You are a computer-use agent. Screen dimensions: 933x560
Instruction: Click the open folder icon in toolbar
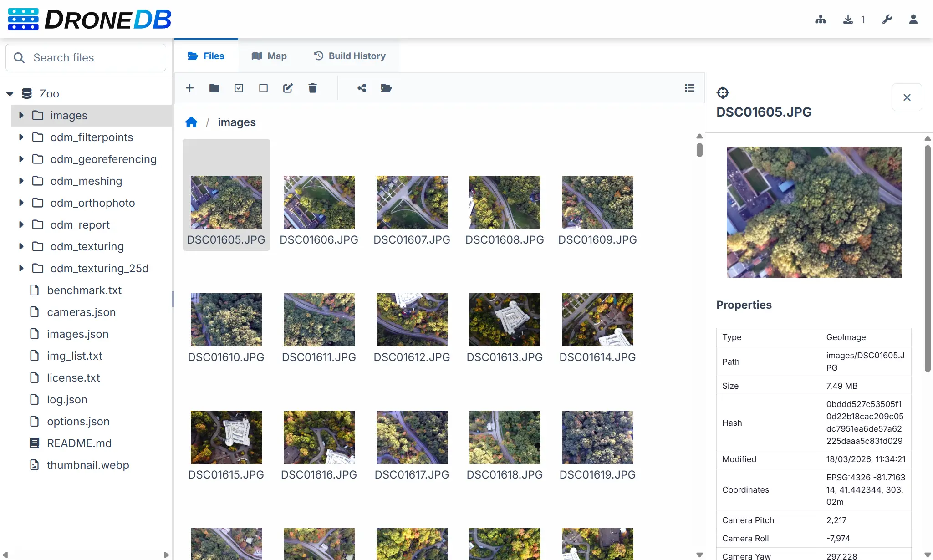point(386,88)
